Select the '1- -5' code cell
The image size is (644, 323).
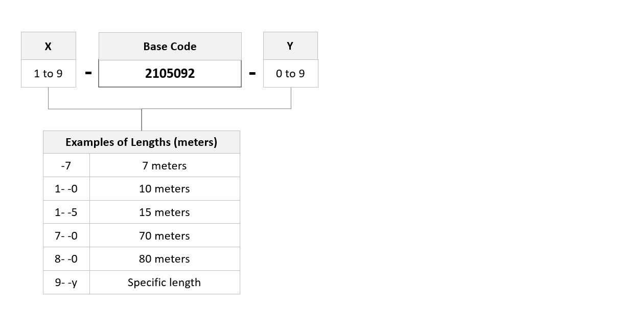(x=66, y=212)
